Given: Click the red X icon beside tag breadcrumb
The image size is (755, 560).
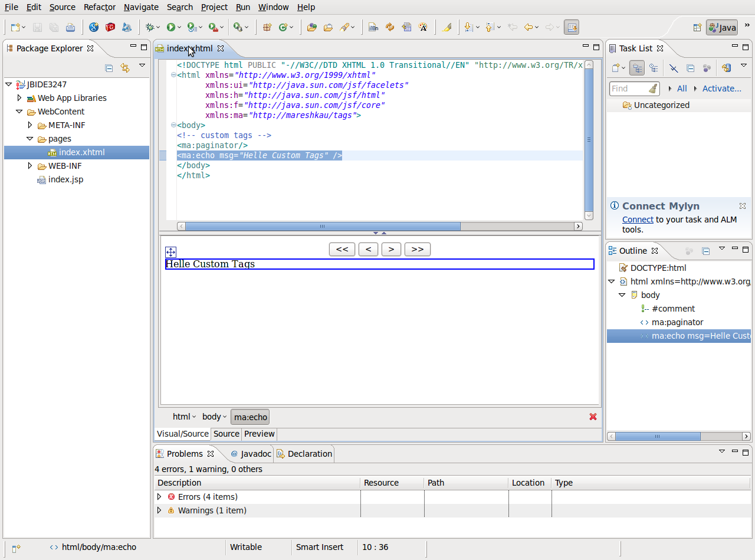Looking at the screenshot, I should 593,417.
